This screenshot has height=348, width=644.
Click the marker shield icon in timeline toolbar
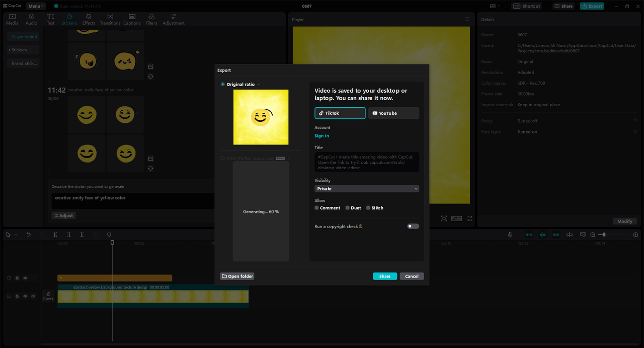[x=109, y=235]
